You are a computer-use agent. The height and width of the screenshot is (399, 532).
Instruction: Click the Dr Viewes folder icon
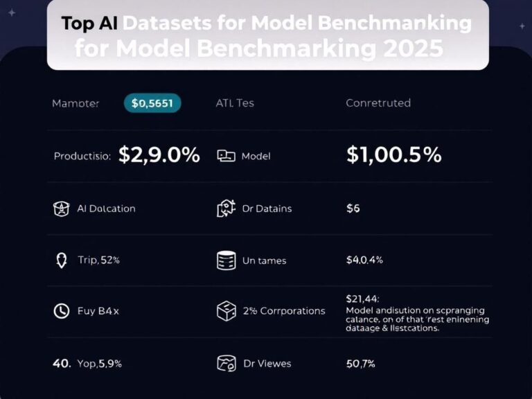coord(227,363)
